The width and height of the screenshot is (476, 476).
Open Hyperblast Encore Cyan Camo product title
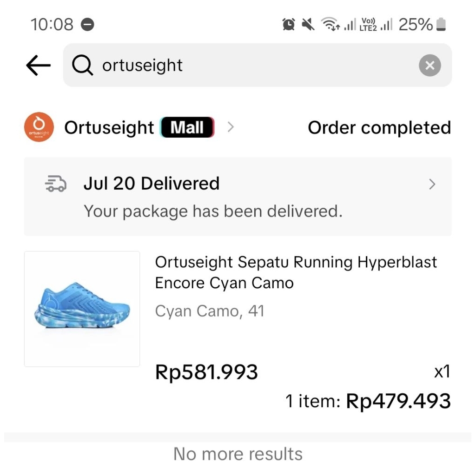point(296,272)
